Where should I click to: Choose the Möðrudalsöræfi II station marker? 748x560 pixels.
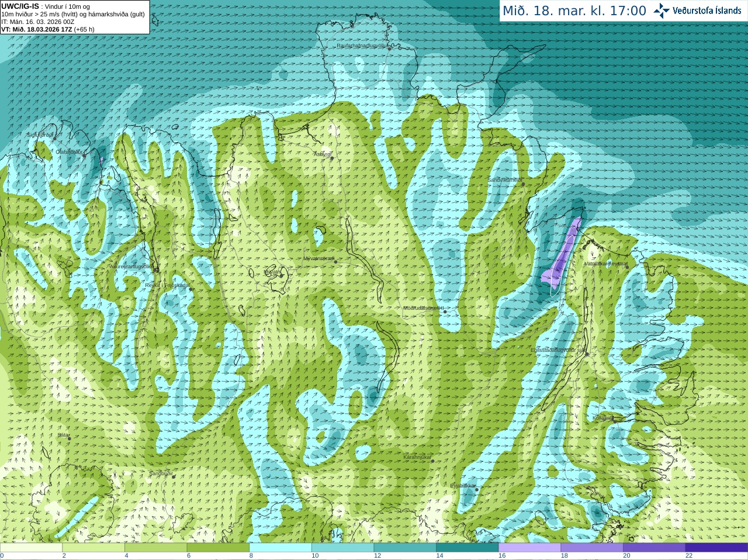pyautogui.click(x=445, y=312)
